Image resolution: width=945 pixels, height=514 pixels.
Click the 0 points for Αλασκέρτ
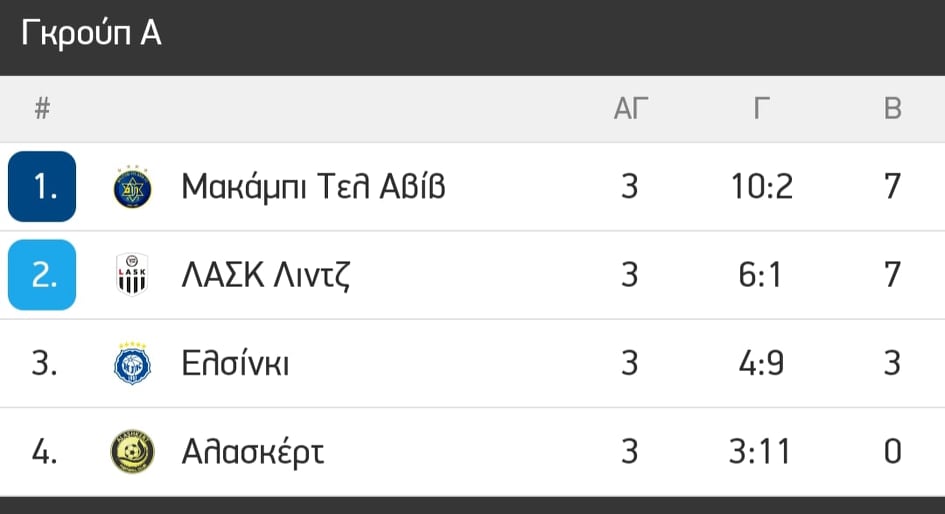pos(893,451)
